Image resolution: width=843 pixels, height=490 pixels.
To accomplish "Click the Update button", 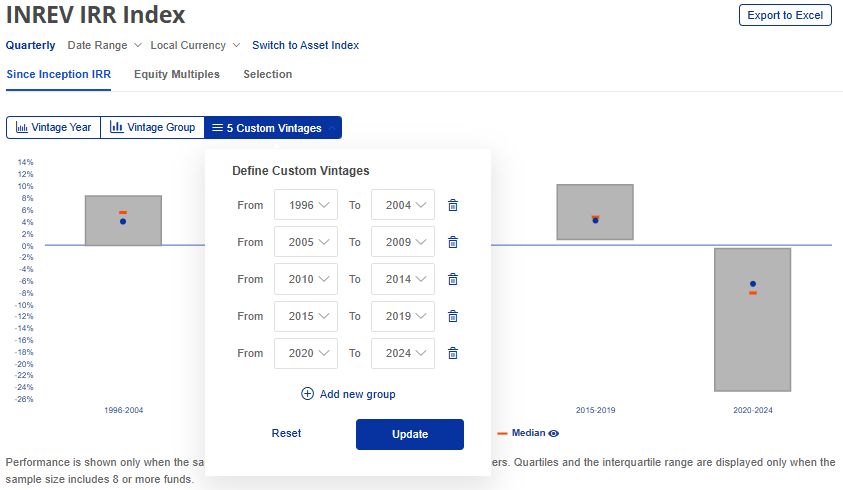I will pos(410,434).
